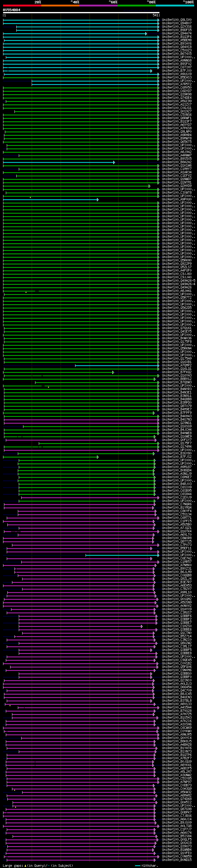Open hit UniRef100_Q94A74

click(176, 33)
